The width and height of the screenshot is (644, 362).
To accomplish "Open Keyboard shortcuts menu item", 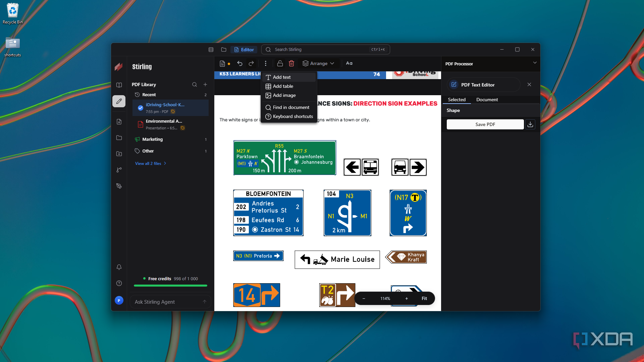I will coord(289,116).
